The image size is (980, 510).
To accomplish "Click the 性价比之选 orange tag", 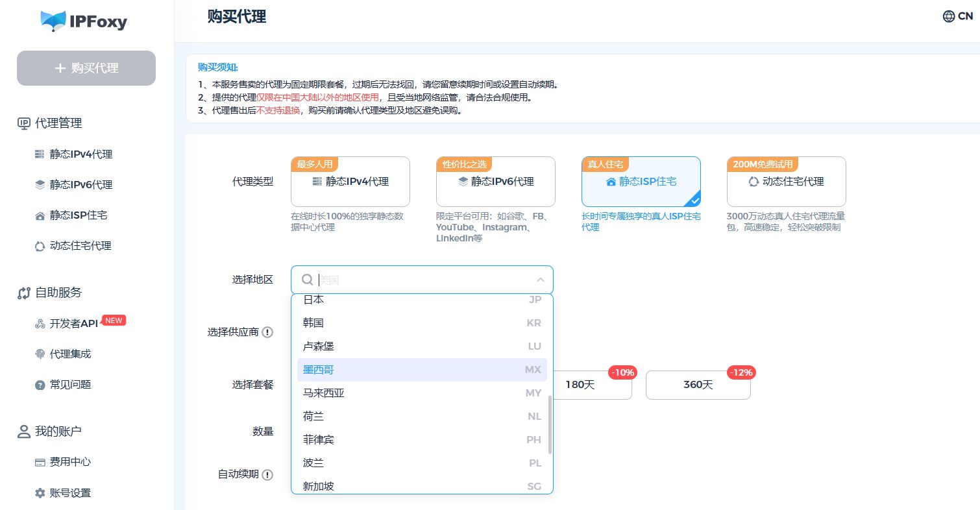I will pos(464,164).
